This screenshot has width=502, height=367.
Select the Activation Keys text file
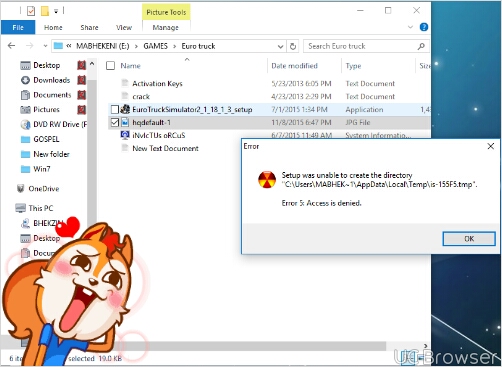[x=157, y=83]
